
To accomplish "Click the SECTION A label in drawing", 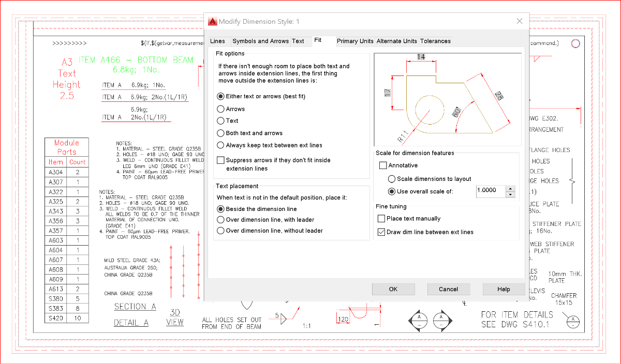I will pos(135,307).
